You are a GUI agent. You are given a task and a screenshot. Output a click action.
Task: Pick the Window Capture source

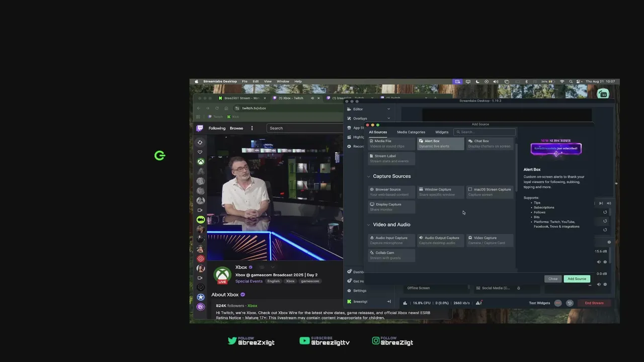point(441,192)
